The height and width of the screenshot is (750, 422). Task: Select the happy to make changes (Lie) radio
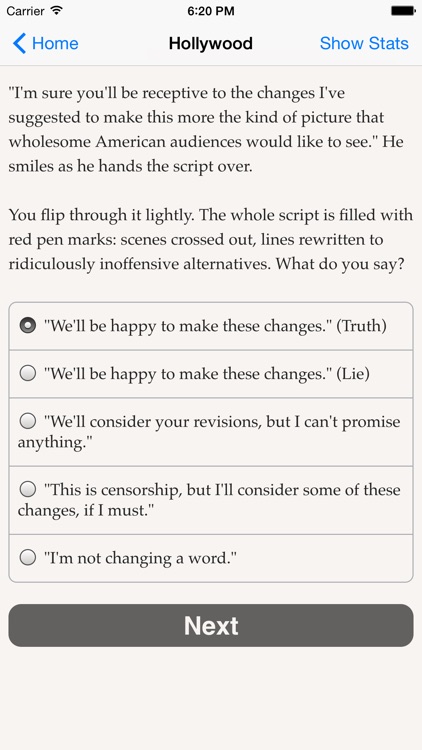(28, 373)
